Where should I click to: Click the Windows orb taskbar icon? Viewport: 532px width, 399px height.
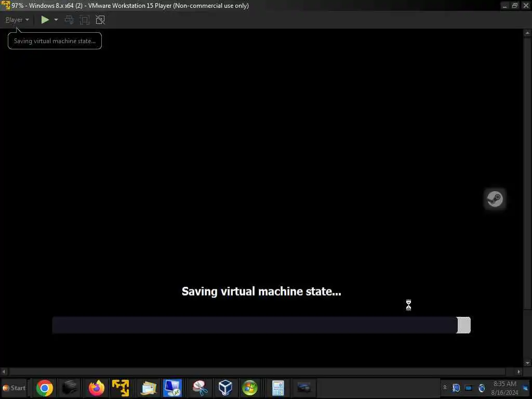coord(250,388)
